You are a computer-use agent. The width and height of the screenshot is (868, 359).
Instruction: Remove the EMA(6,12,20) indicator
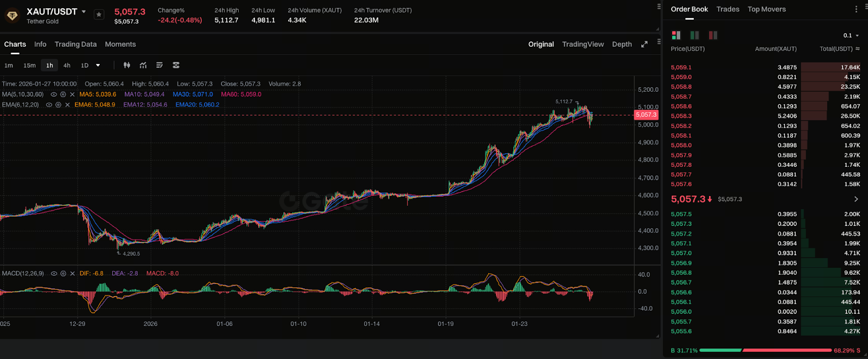[x=67, y=105]
